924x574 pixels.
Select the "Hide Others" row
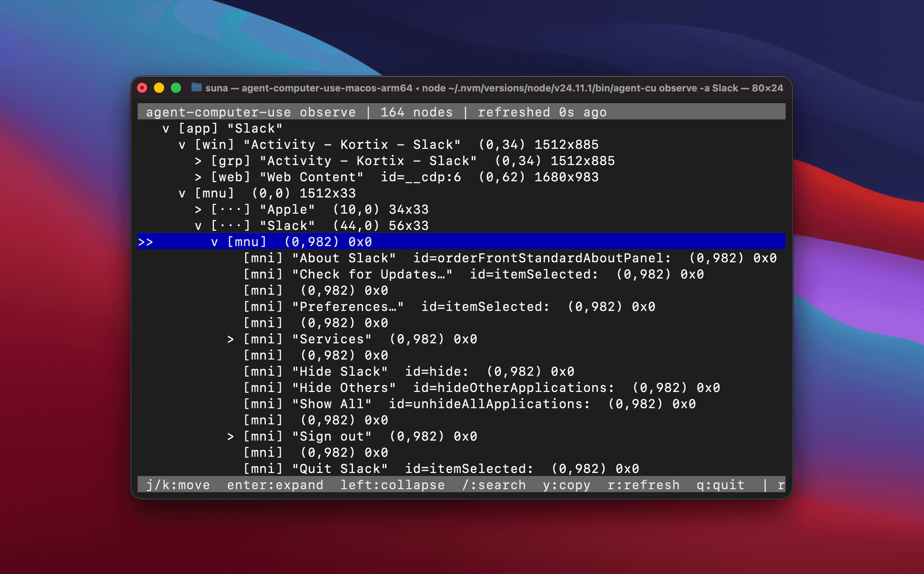coord(462,388)
